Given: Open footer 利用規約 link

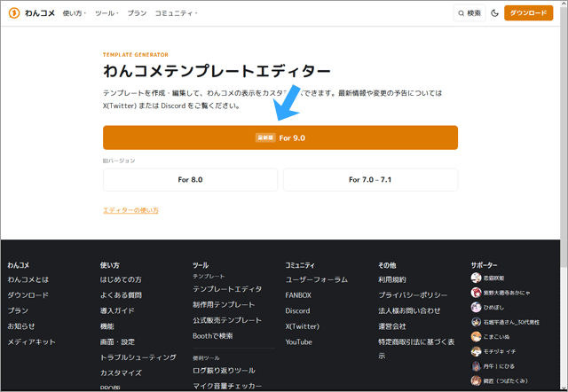Looking at the screenshot, I should (x=392, y=279).
